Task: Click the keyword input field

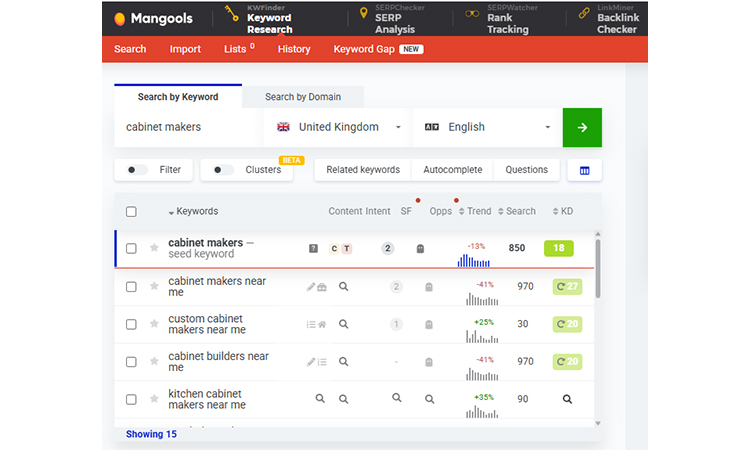Action: click(188, 127)
